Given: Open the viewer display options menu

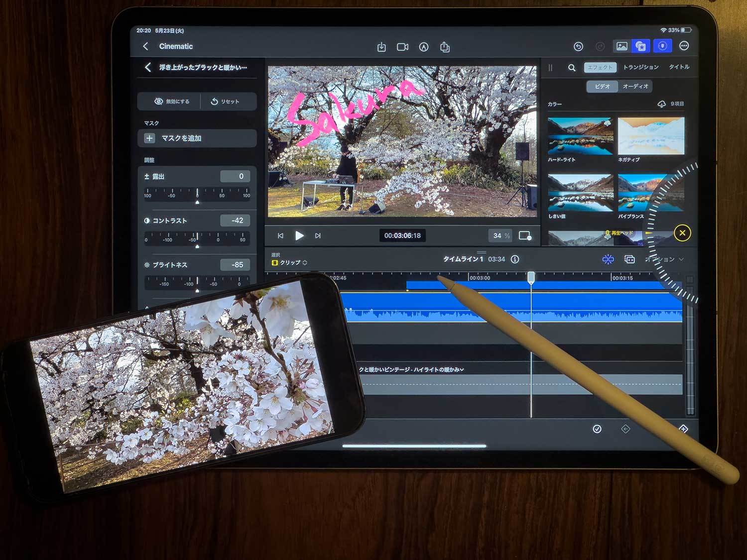Looking at the screenshot, I should coord(525,235).
